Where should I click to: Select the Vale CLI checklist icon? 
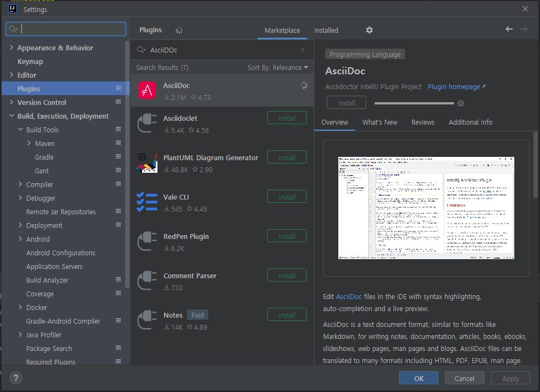[x=147, y=202]
